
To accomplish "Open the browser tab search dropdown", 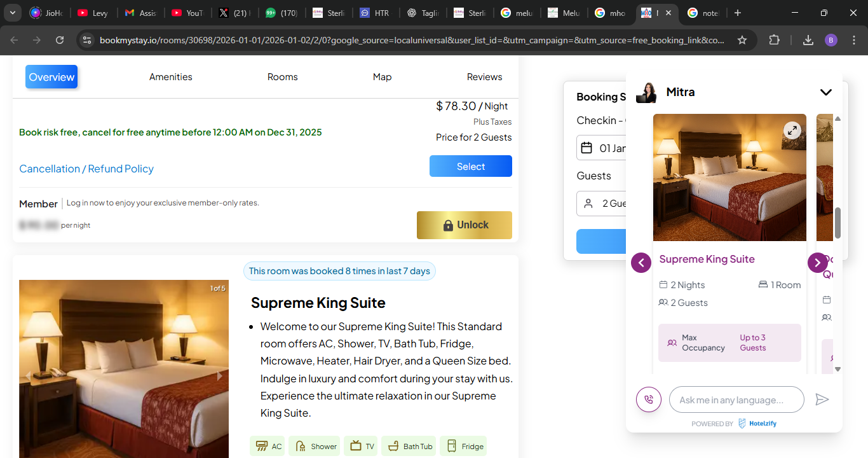I will (13, 13).
